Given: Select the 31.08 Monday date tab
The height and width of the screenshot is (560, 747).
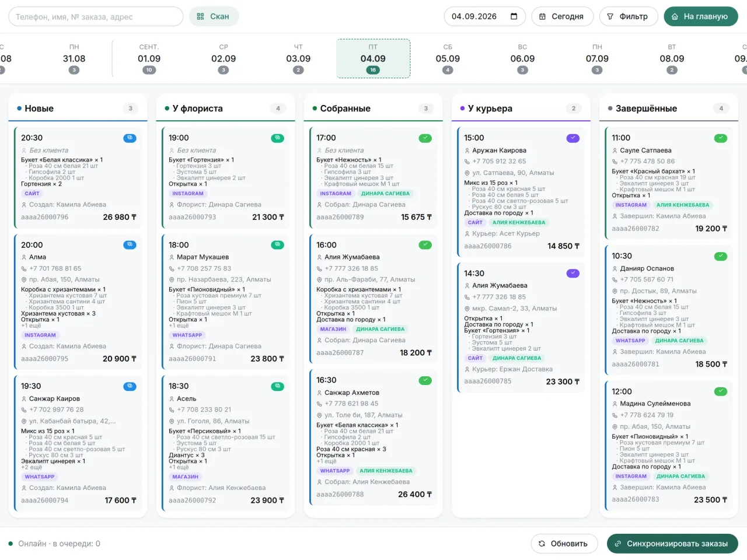Looking at the screenshot, I should click(74, 58).
